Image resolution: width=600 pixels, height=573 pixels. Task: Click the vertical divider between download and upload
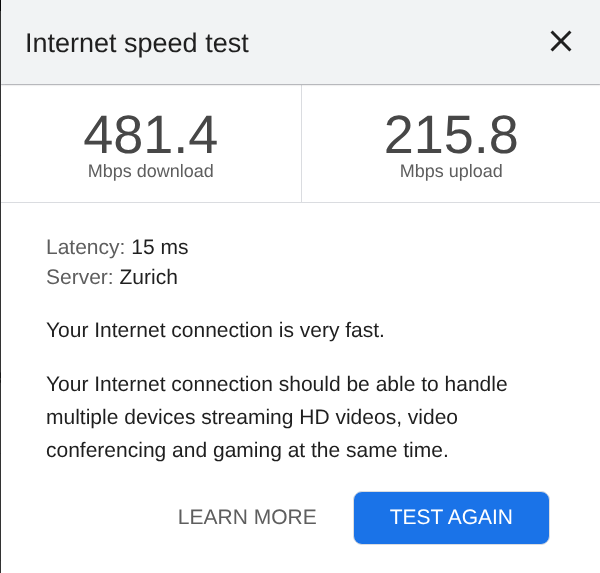coord(301,144)
